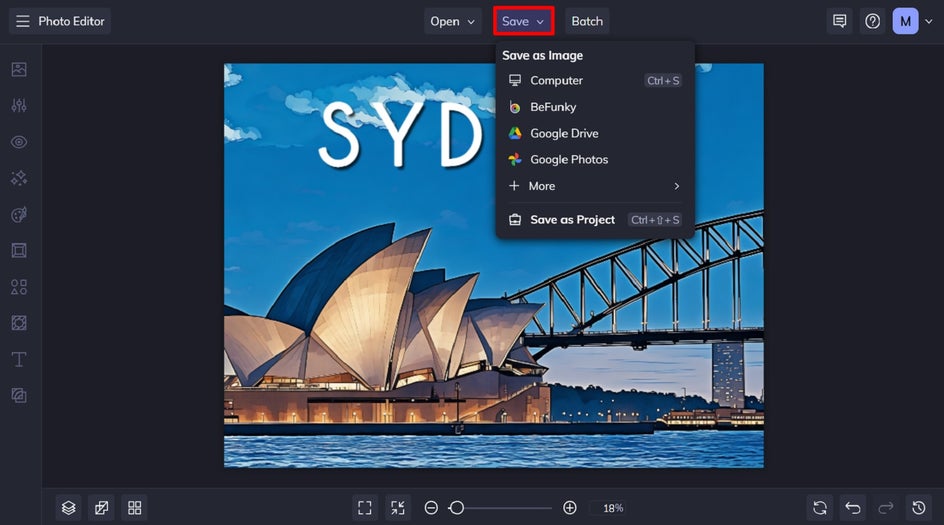
Task: Open the Frames sidebar icon
Action: pos(19,250)
